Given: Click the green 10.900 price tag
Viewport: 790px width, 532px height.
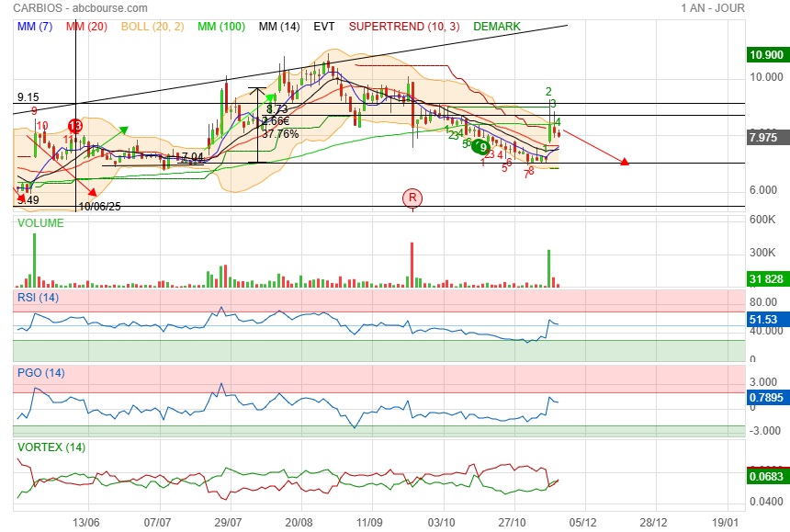Looking at the screenshot, I should tap(766, 55).
